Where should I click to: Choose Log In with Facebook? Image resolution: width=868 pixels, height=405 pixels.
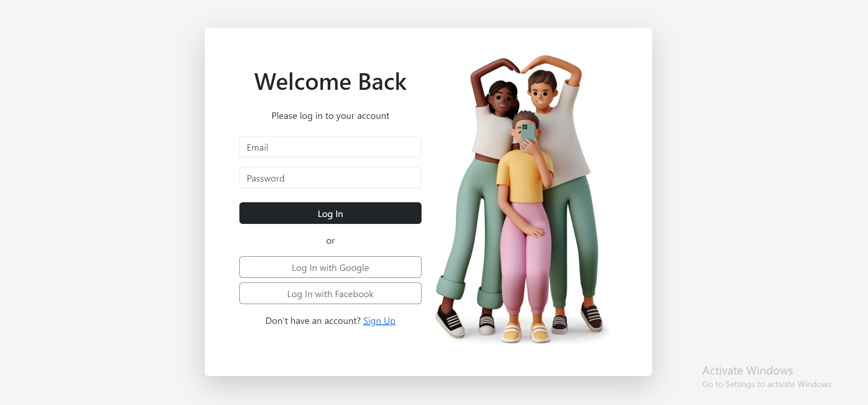pos(330,293)
